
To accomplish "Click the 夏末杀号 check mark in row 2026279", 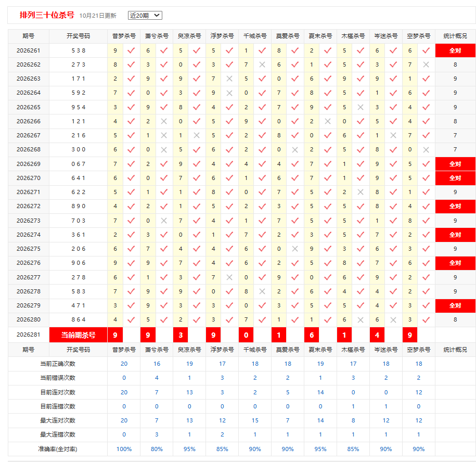I will (328, 306).
